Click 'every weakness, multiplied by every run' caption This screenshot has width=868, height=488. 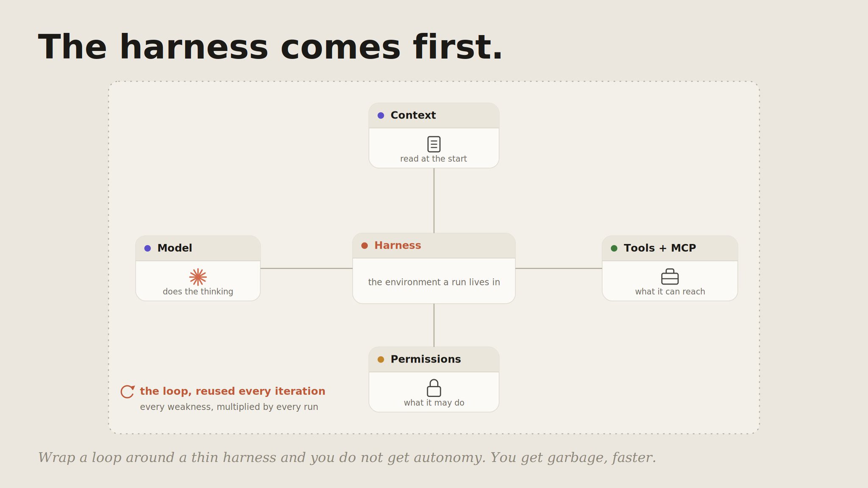229,407
